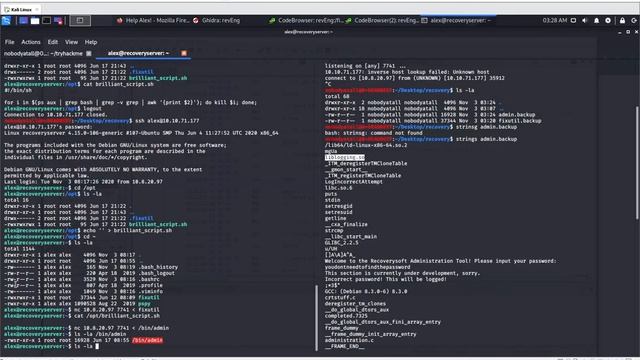
Task: Click the Kali Linux VM tab
Action: (20, 9)
